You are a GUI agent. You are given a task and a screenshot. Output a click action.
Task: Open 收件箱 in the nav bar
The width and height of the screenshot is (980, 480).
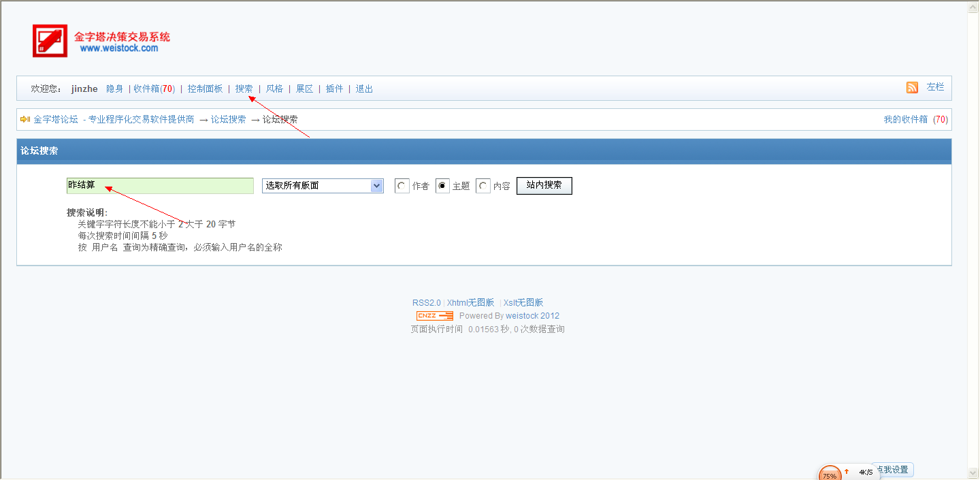(154, 89)
